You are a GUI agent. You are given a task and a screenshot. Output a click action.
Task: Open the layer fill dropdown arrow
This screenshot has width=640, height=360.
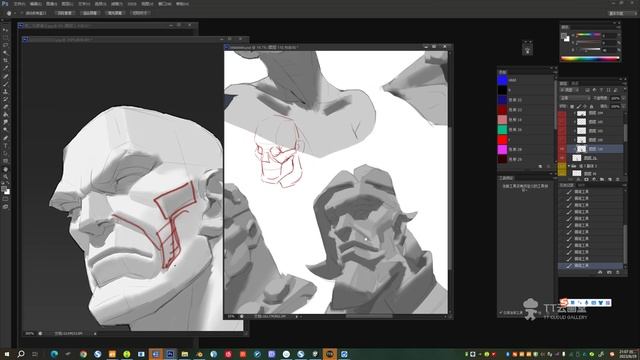click(622, 107)
